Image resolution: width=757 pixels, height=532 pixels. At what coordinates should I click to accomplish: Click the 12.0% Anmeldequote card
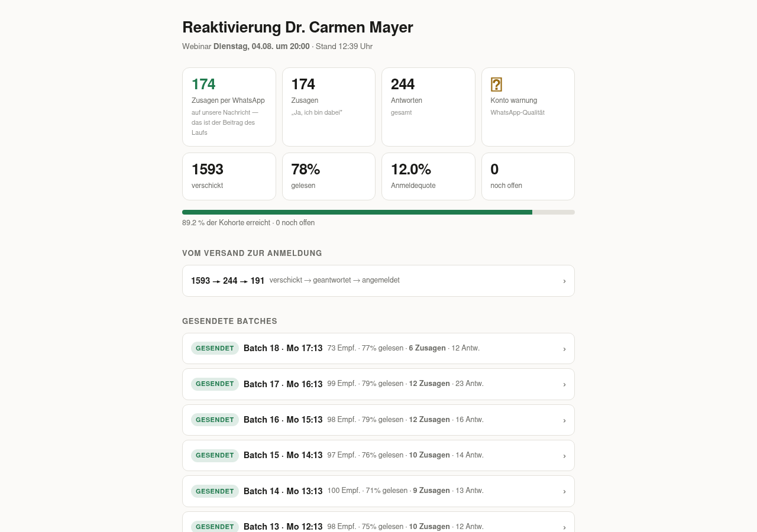point(428,177)
